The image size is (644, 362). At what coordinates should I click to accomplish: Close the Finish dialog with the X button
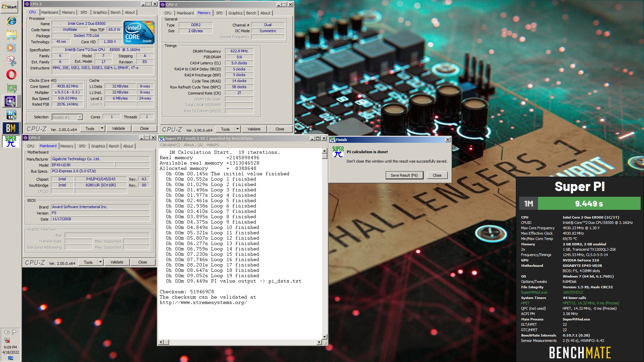coord(448,140)
